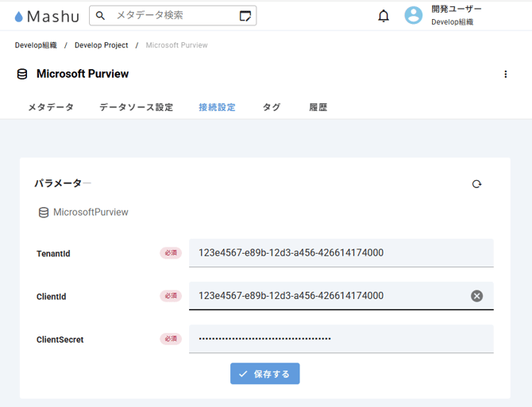
Task: Click the database icon beside Microsoft Purview title
Action: (x=21, y=75)
